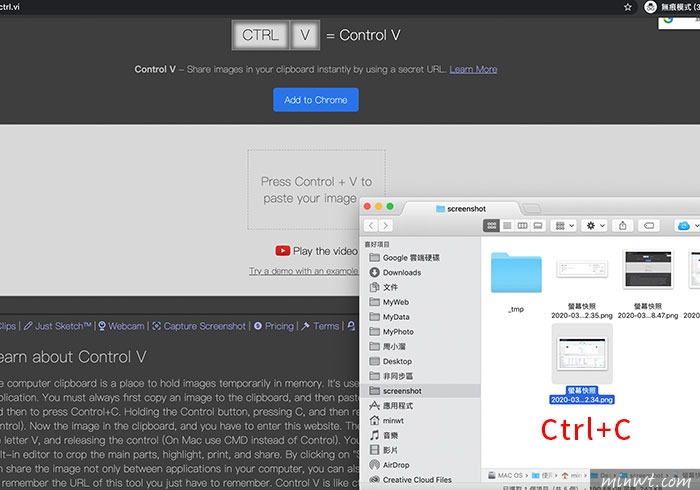Screen dimensions: 700x490
Task: Open the Pricing link
Action: (x=274, y=326)
